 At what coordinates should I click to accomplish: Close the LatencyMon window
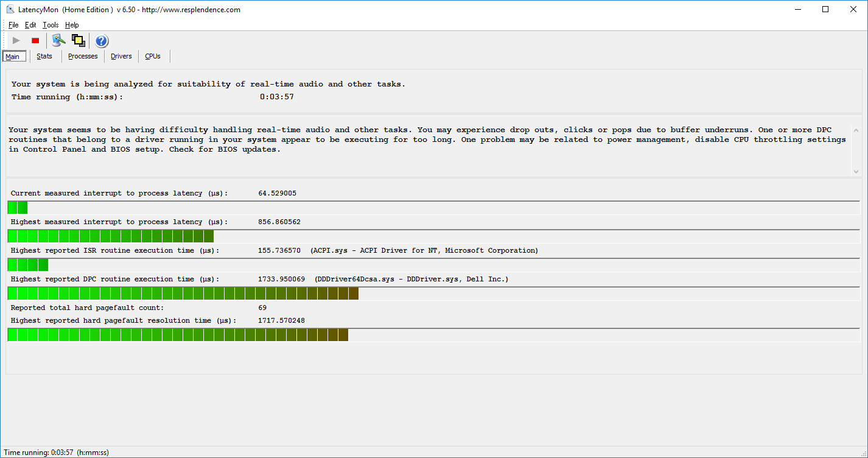[853, 9]
